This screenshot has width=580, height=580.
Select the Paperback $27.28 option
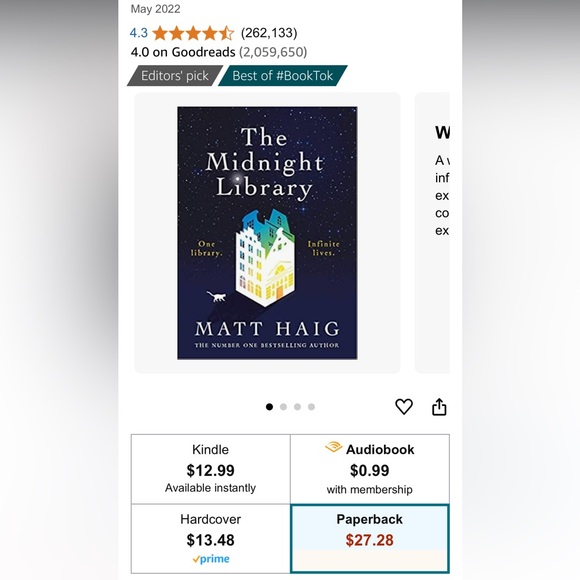(x=370, y=539)
